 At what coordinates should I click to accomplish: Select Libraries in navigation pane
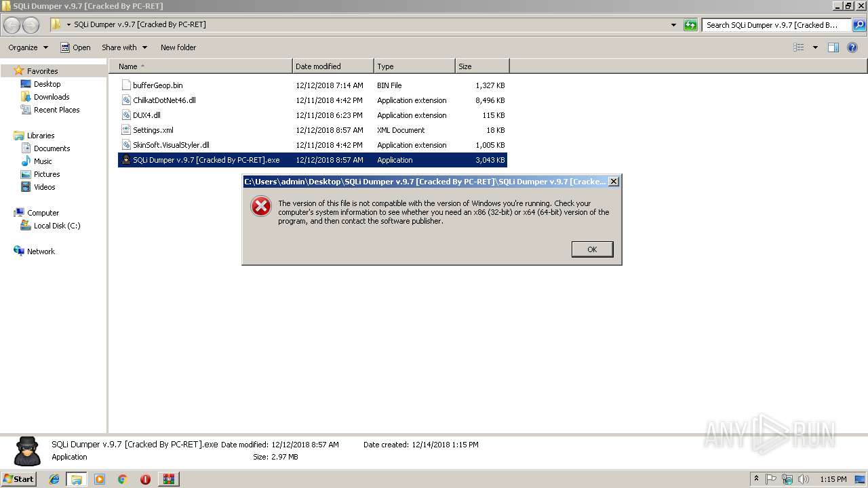point(41,136)
